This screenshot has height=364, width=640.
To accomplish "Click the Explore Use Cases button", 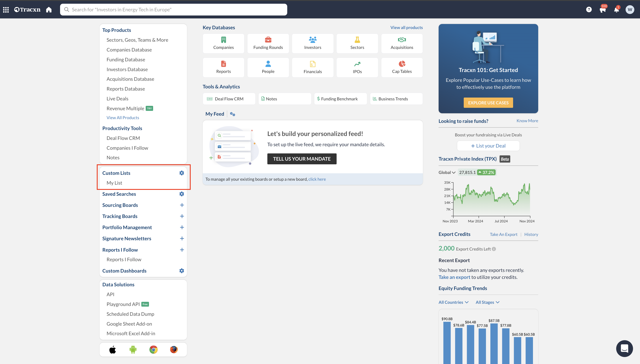I will point(488,103).
